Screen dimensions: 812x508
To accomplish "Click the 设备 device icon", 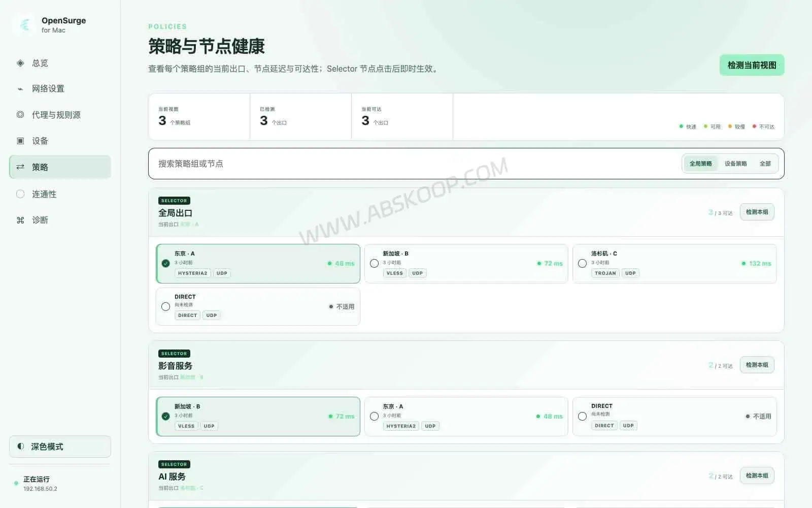I will pos(20,141).
